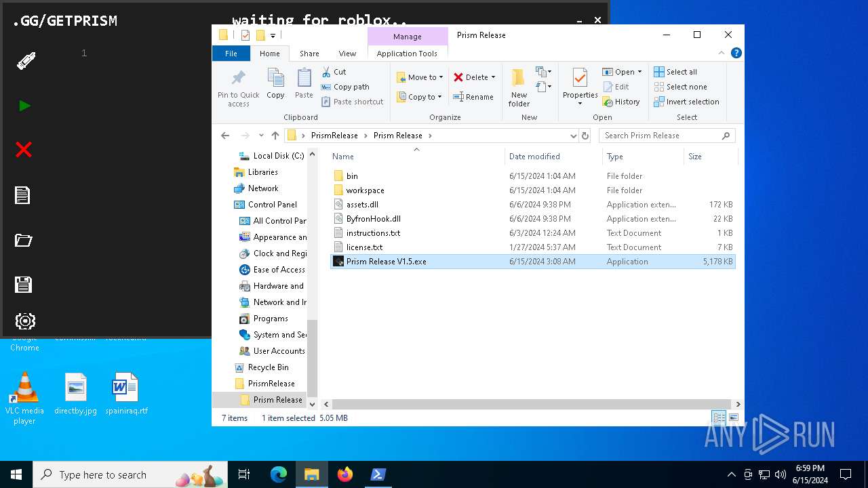This screenshot has width=868, height=488.
Task: Click the Prism inject syringe icon
Action: tap(25, 62)
